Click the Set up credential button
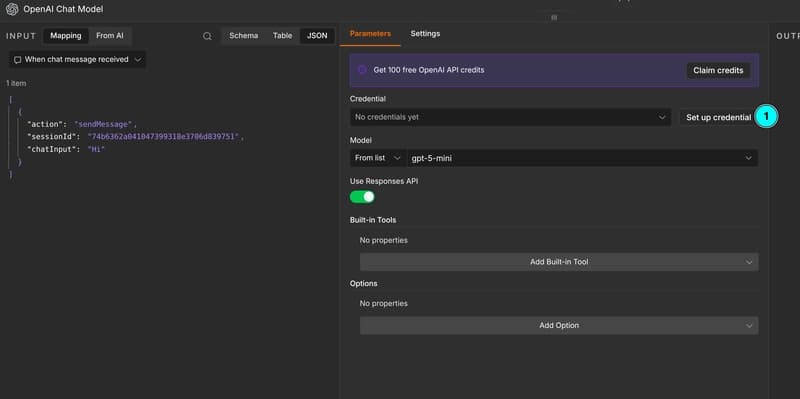 [x=718, y=117]
